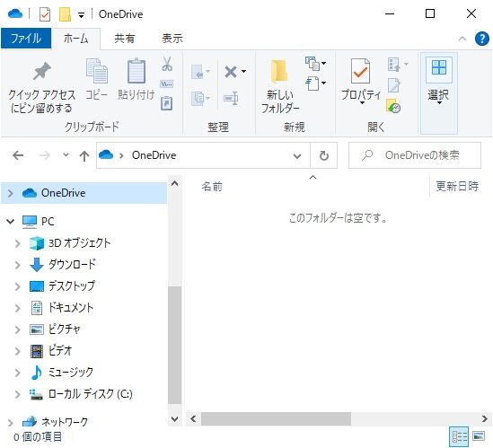The height and width of the screenshot is (448, 493).
Task: Collapse the ribbon with the caret
Action: pyautogui.click(x=462, y=39)
